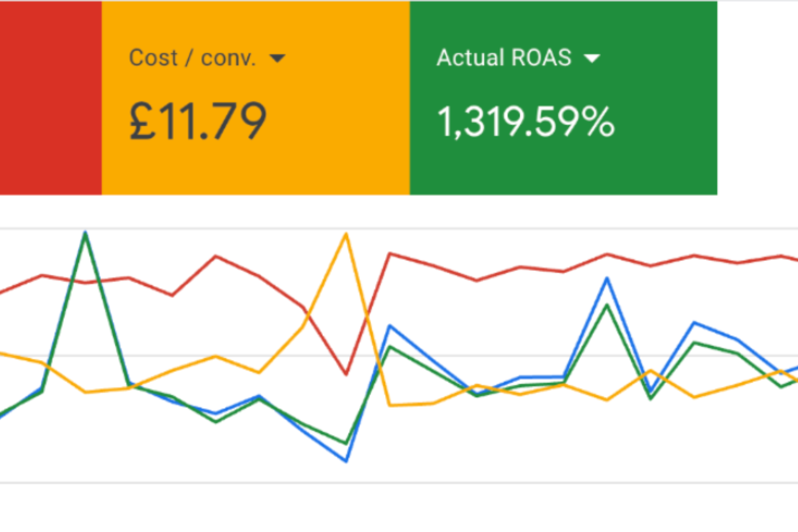Click the red line's peak right of its dip

(389, 254)
